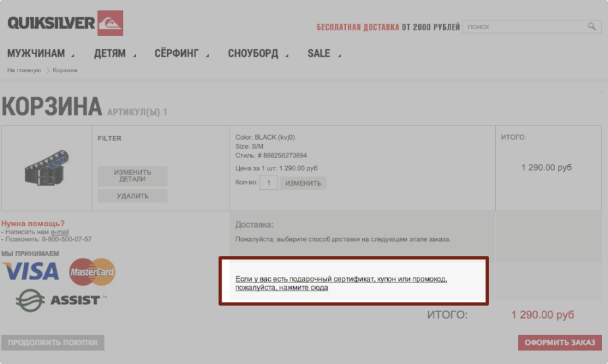Click the ИЗМЕНИТЬ ДЕТАЛИ button
The width and height of the screenshot is (608, 364).
point(132,176)
